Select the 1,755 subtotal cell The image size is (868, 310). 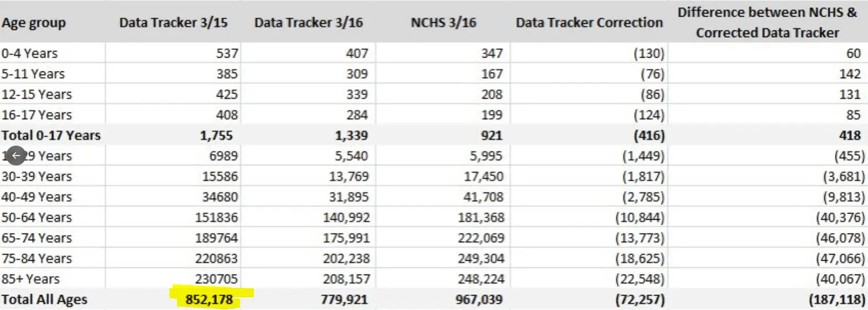click(216, 135)
